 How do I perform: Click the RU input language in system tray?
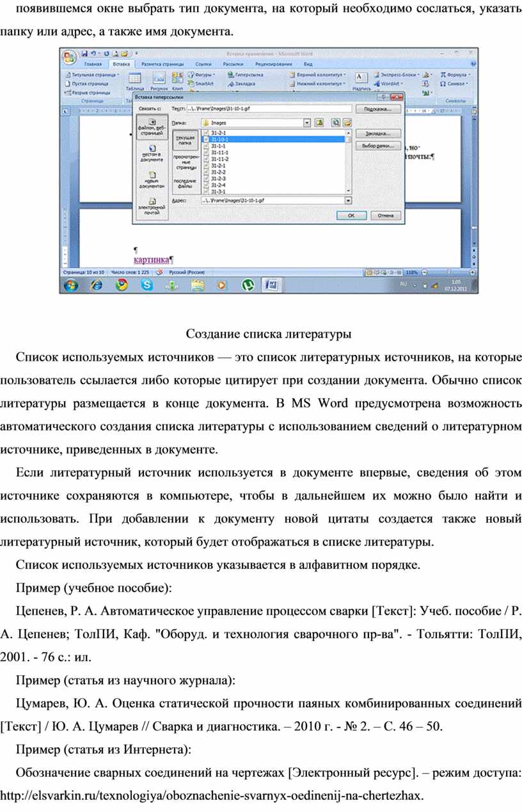[404, 283]
